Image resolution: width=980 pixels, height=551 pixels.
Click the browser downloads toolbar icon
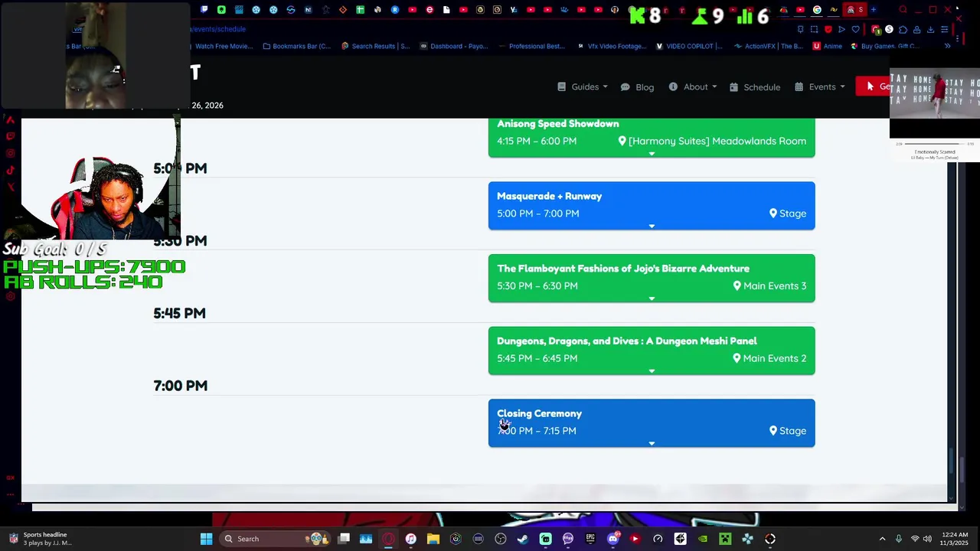[930, 29]
